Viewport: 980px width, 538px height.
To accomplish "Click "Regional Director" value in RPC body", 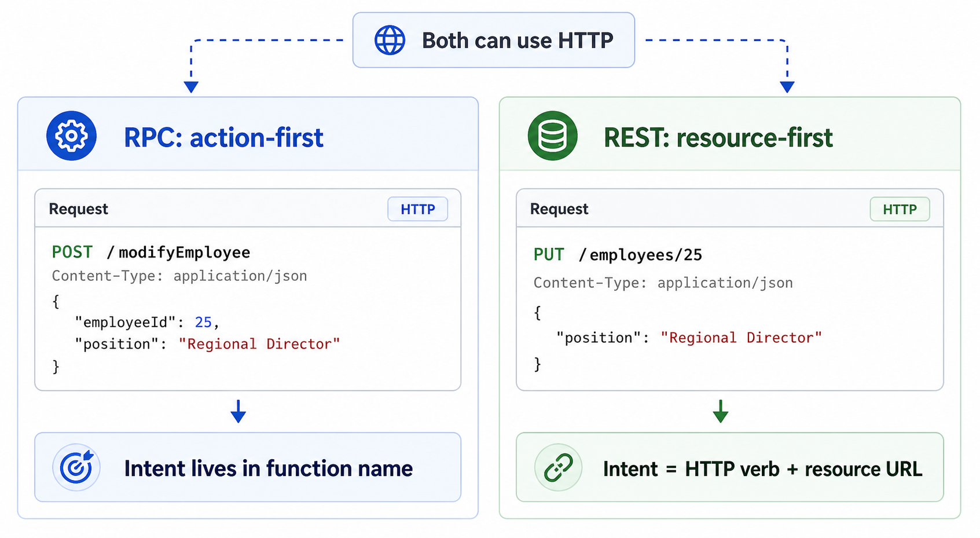I will (x=259, y=344).
